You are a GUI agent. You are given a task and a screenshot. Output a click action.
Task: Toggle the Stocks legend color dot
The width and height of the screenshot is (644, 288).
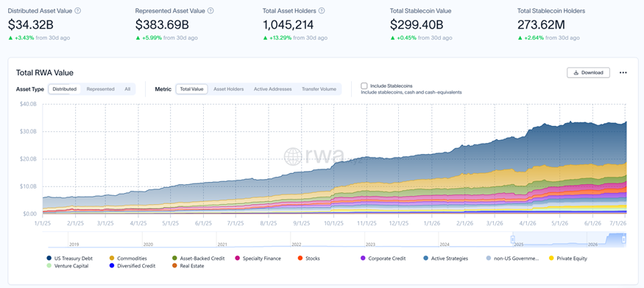pos(300,259)
